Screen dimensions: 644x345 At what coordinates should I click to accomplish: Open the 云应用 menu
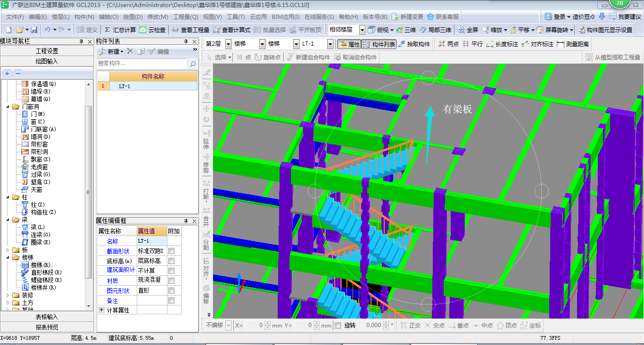click(x=258, y=16)
